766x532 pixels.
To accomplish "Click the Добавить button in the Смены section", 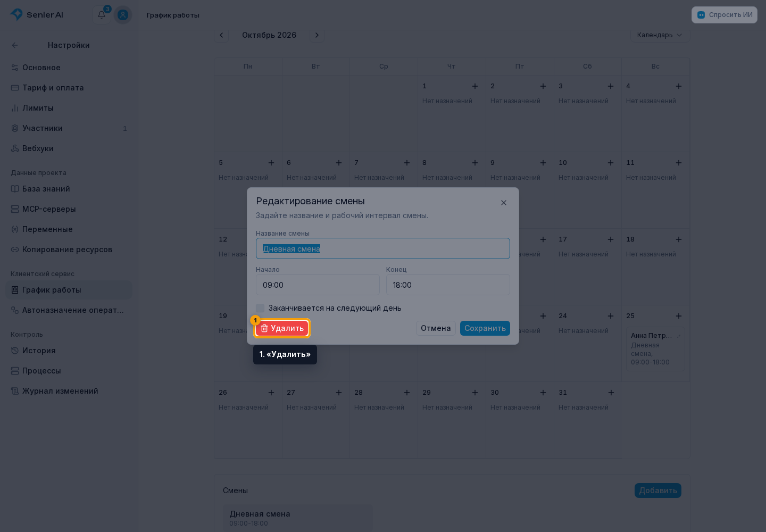I will (658, 491).
